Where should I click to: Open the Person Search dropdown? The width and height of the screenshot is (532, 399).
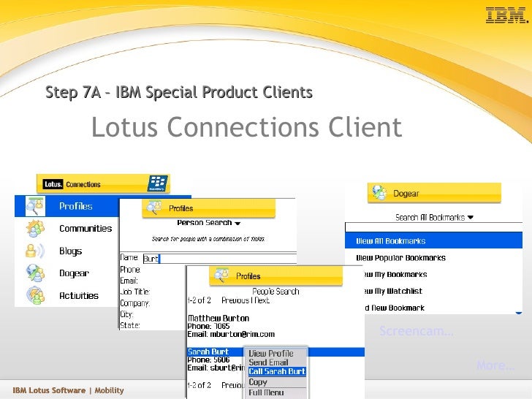(209, 223)
